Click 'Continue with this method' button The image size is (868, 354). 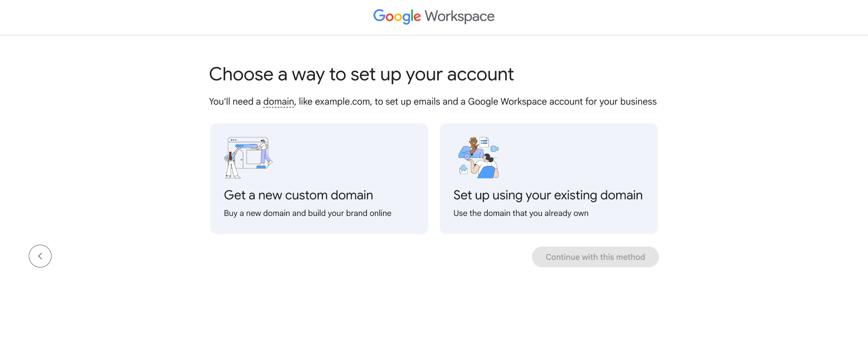click(x=595, y=257)
